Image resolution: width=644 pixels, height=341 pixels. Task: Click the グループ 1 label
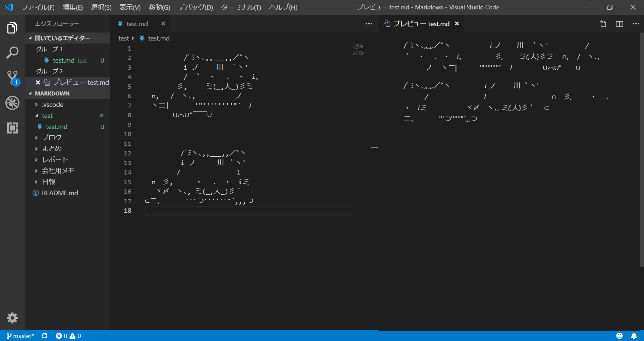click(49, 49)
